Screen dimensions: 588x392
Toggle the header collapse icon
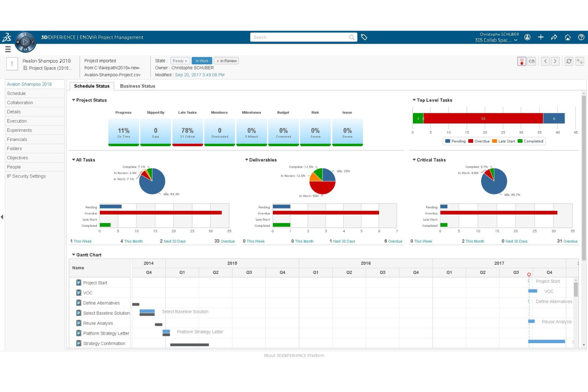(x=580, y=61)
